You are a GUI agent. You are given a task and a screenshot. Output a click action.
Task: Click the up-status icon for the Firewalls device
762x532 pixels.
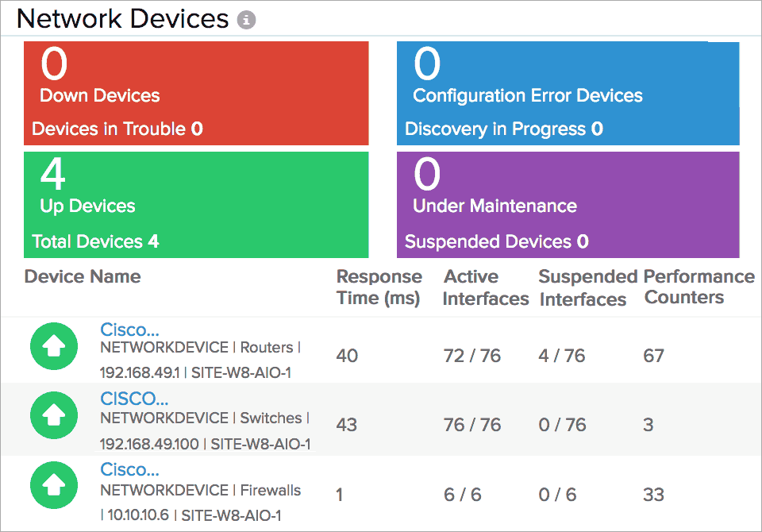tap(53, 485)
